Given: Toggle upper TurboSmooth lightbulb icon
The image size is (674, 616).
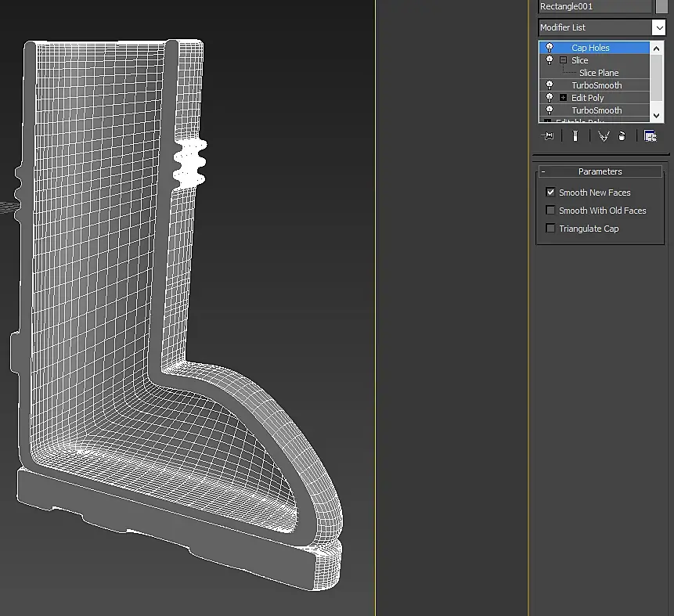Looking at the screenshot, I should click(550, 85).
